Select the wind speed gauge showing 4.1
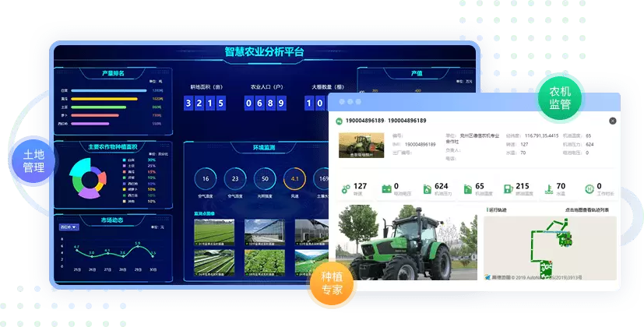 pos(294,179)
